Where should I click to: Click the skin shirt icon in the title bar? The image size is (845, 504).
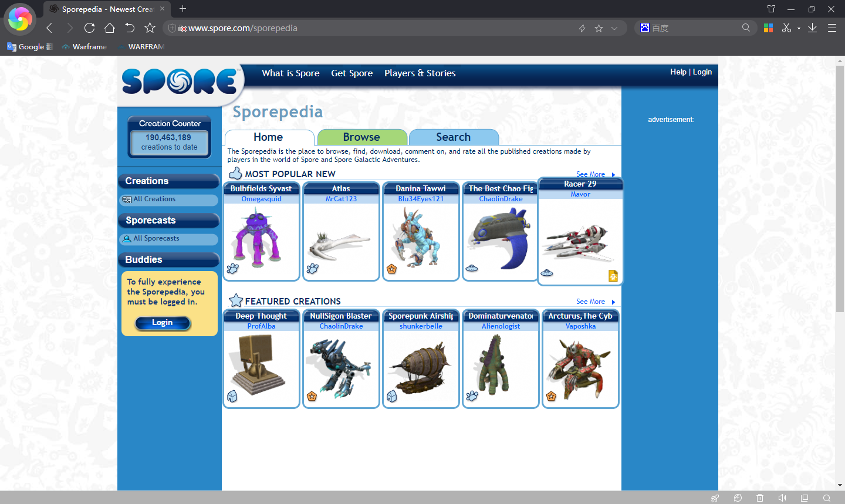click(x=772, y=9)
